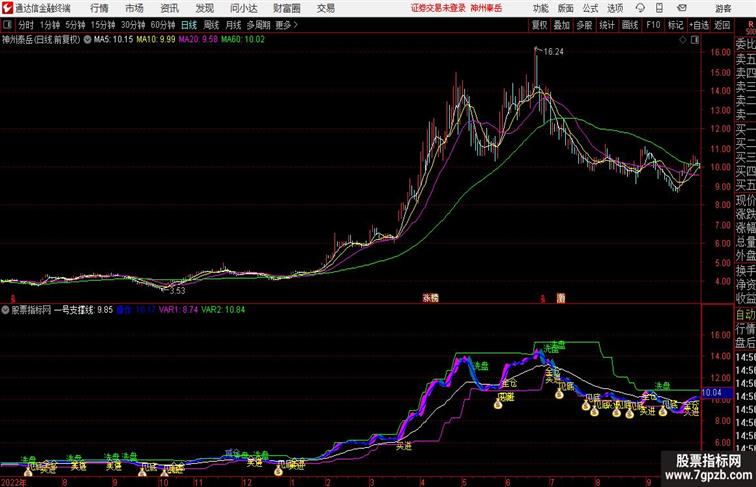Viewport: 756px width, 487px height.
Task: Click the 复权 toolbar button
Action: [540, 25]
